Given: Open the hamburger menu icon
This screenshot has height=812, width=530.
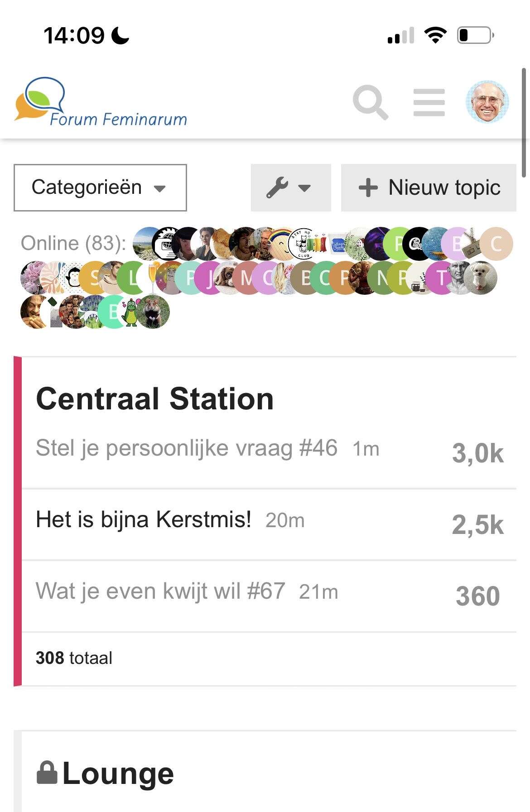Looking at the screenshot, I should (429, 102).
